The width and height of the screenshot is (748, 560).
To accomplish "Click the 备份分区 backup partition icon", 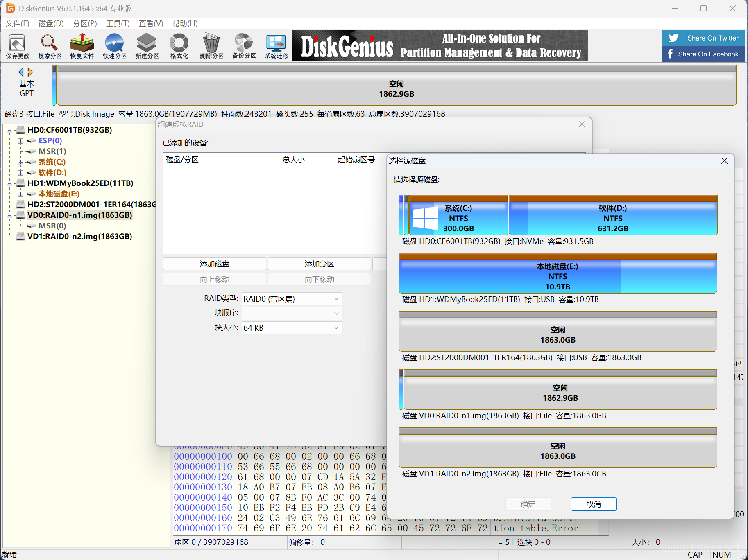I will pyautogui.click(x=244, y=46).
